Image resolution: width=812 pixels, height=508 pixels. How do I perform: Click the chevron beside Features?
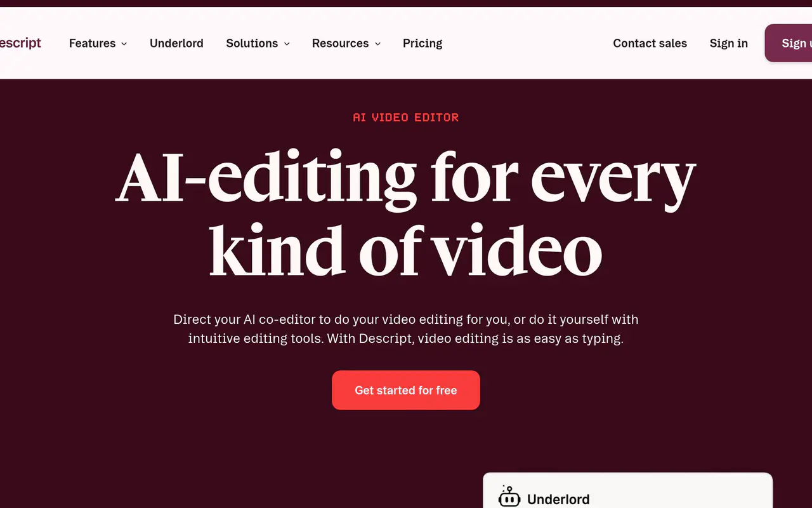coord(124,44)
